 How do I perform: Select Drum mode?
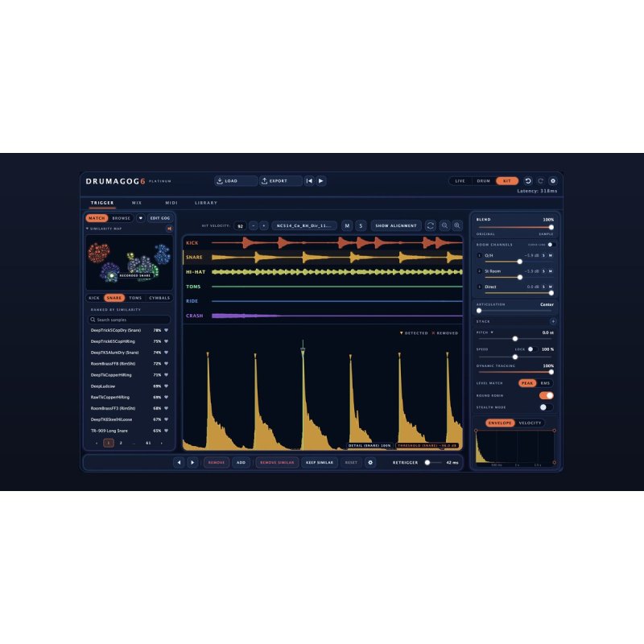pos(484,180)
